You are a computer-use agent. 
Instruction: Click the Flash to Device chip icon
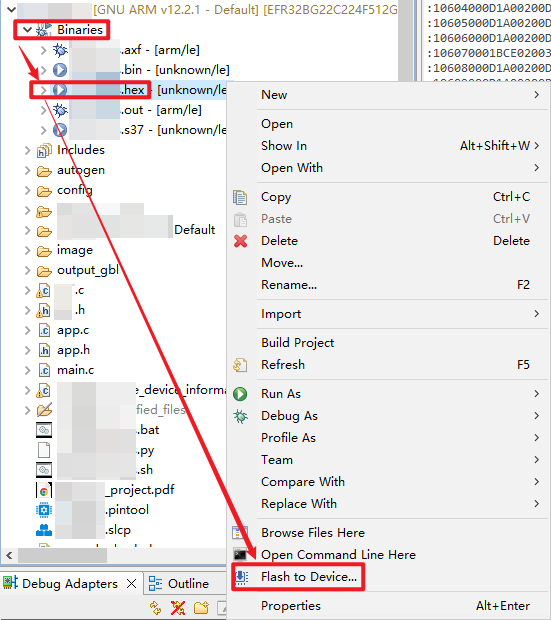click(x=241, y=577)
